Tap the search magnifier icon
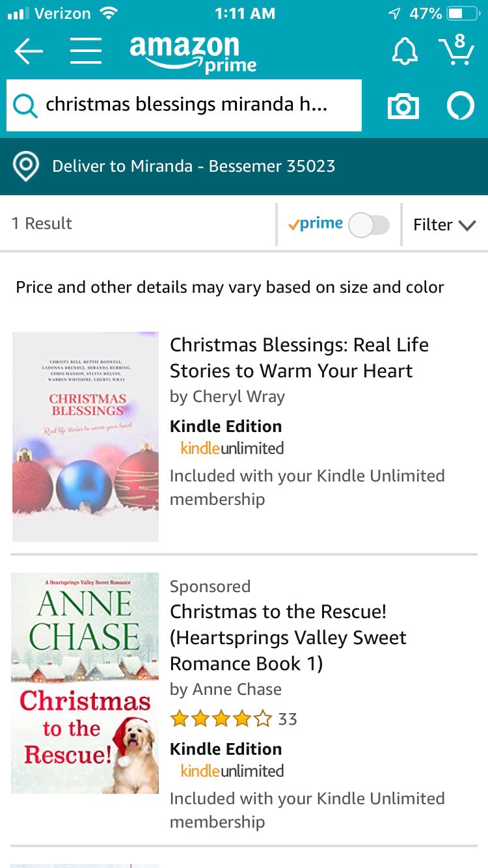Screen dimensions: 488x868 click(x=25, y=105)
